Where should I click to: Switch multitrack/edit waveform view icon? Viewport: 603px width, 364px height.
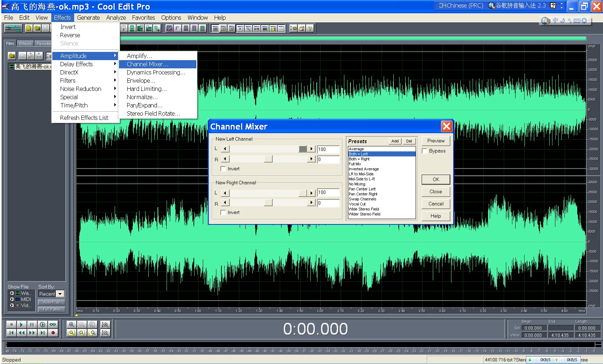point(13,28)
